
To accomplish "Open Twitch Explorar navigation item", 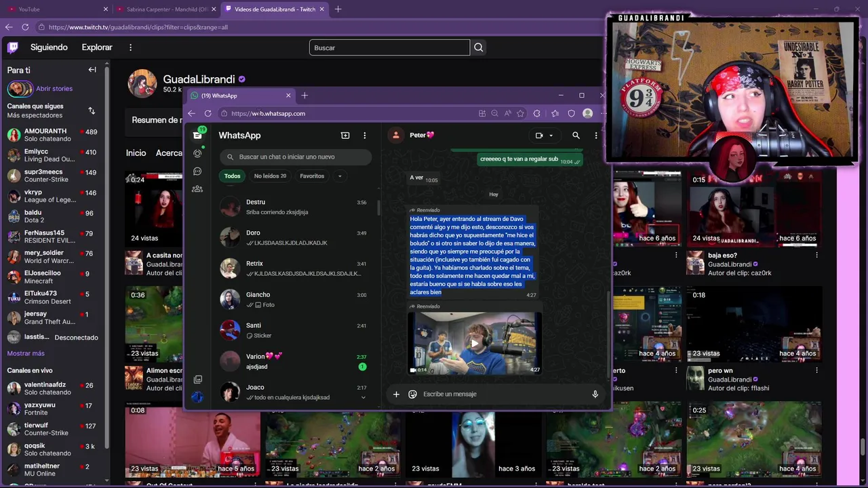I will [97, 47].
